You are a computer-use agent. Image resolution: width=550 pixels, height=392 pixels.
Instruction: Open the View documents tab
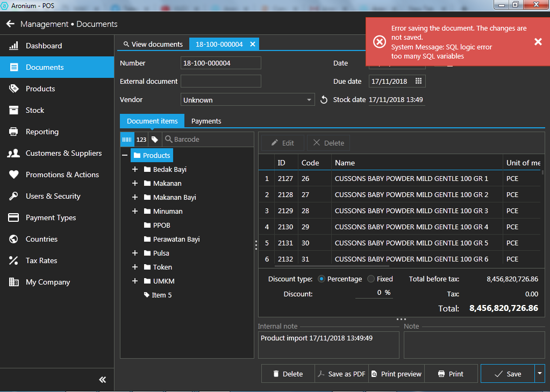tap(153, 44)
